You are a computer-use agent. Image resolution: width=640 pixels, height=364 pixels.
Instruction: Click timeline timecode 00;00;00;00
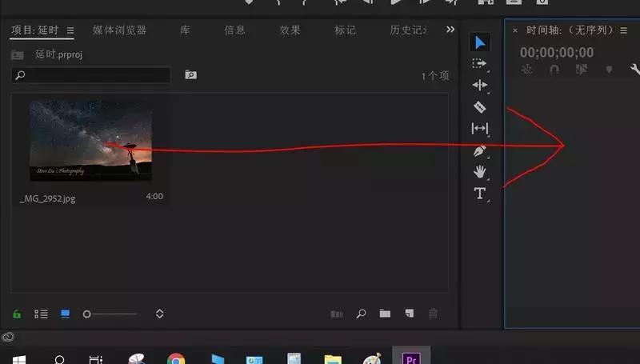557,53
